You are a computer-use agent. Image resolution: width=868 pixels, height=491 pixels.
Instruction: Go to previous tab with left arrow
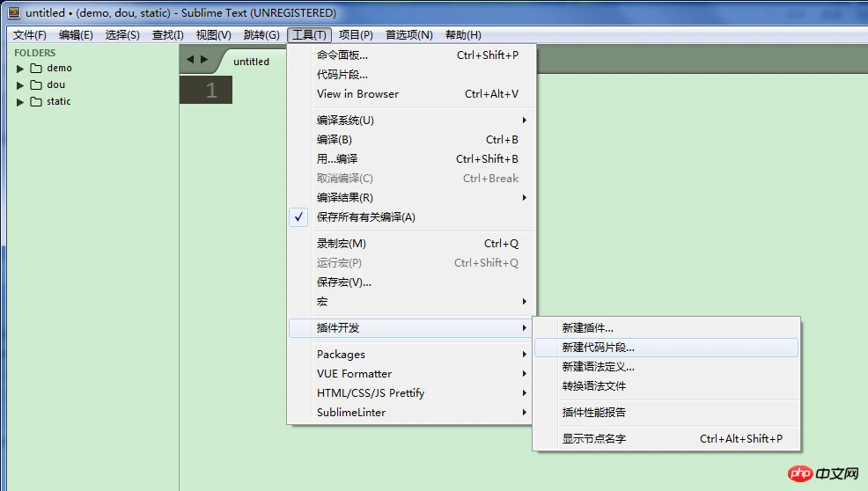point(190,59)
